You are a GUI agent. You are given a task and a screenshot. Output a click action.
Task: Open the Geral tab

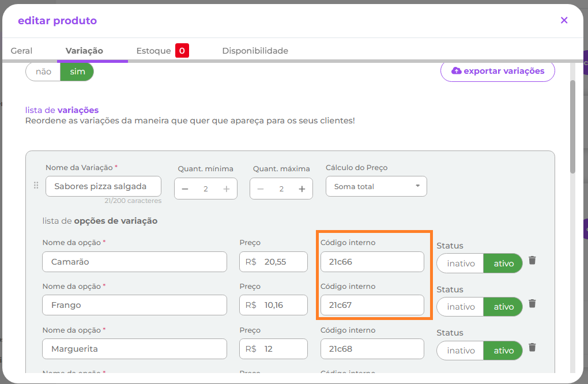point(21,51)
